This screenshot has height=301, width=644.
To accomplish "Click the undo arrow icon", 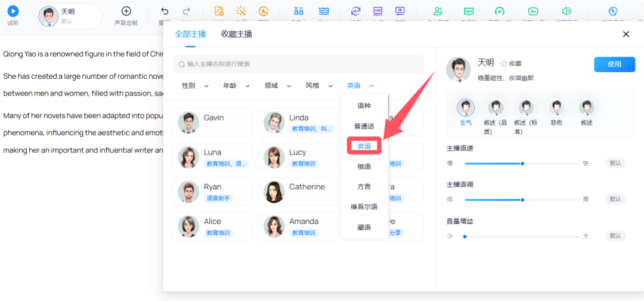I will (165, 11).
